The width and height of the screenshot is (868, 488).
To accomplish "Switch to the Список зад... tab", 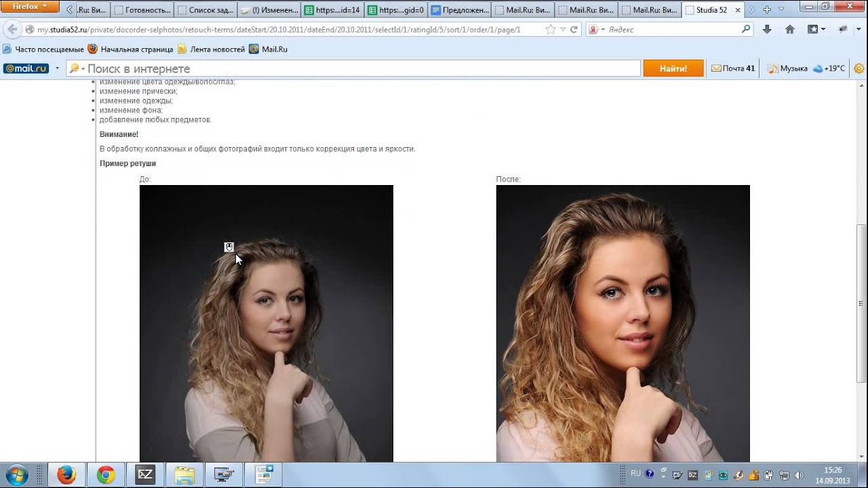I will tap(205, 10).
